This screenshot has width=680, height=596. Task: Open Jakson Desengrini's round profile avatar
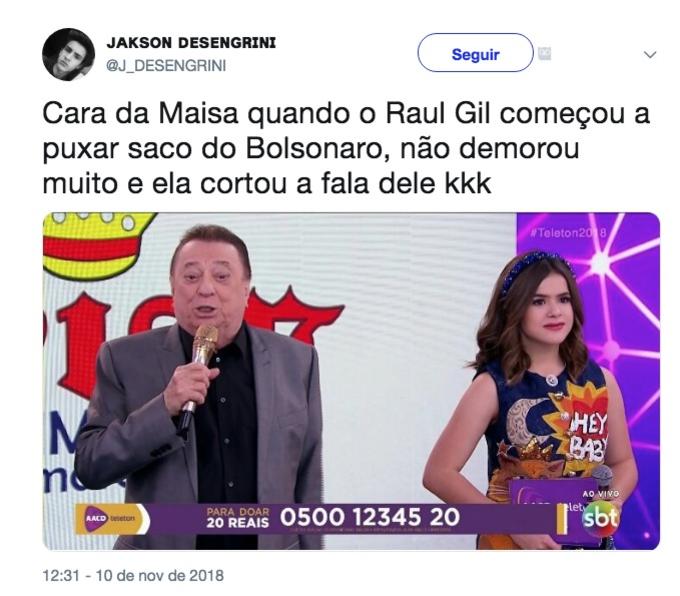click(69, 55)
